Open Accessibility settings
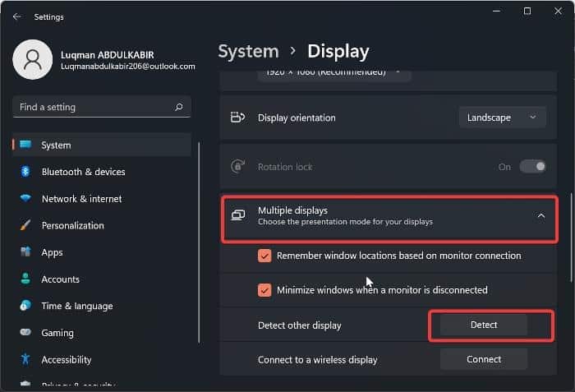The height and width of the screenshot is (392, 575). point(102,359)
